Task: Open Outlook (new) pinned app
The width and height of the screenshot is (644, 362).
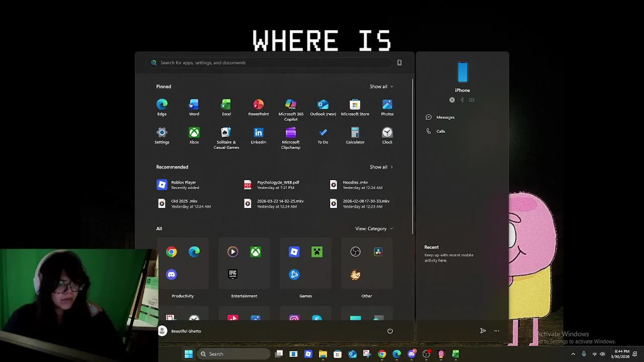Action: [323, 107]
